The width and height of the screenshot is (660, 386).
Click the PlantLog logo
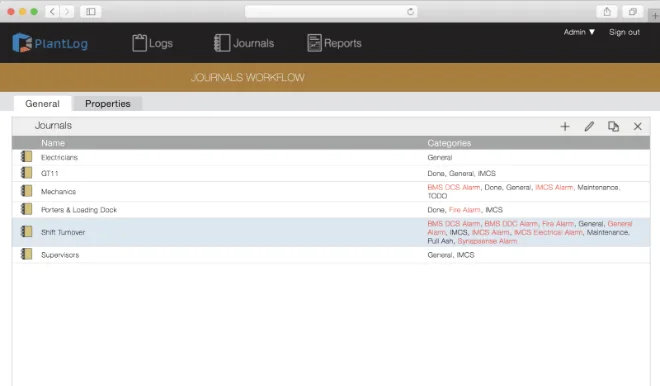[50, 43]
